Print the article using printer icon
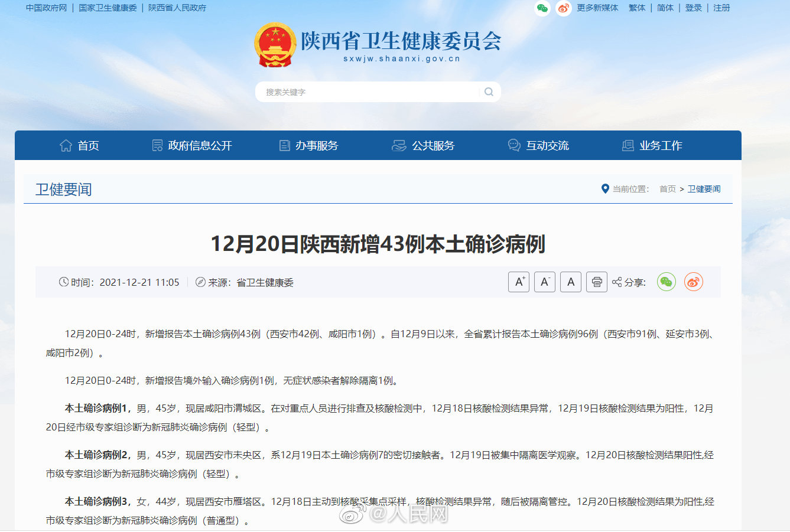 click(597, 282)
